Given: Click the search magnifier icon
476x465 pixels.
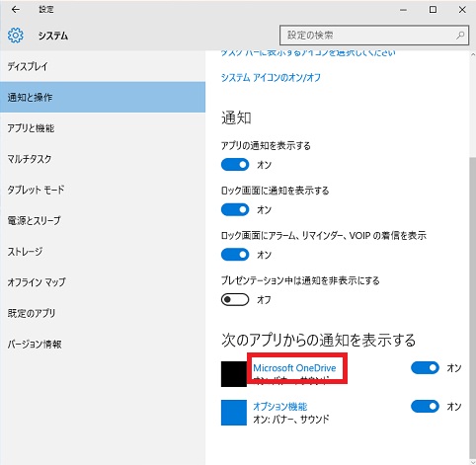Looking at the screenshot, I should (x=460, y=35).
